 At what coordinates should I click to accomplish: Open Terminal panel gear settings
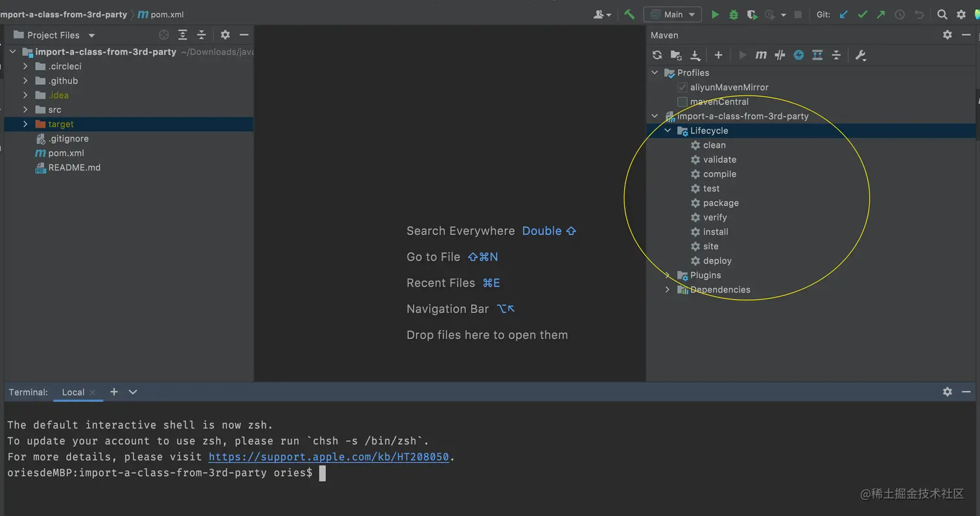coord(948,392)
